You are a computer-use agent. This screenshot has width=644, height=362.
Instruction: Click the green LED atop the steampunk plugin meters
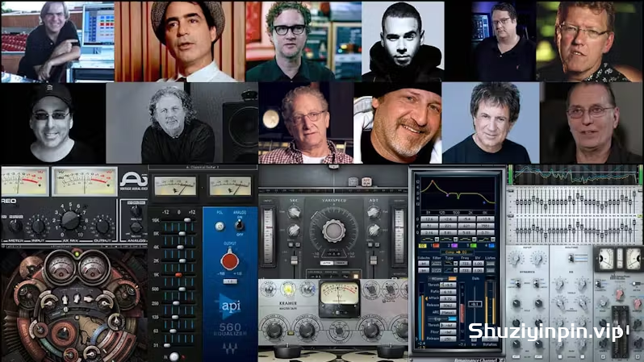(x=77, y=255)
